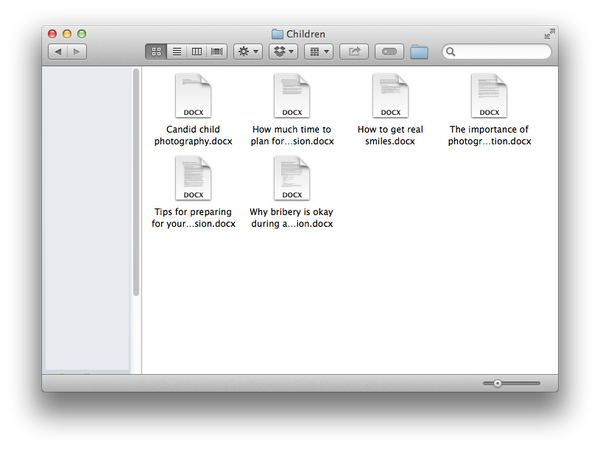Go forward with the right arrow
The image size is (600, 450).
coord(77,51)
